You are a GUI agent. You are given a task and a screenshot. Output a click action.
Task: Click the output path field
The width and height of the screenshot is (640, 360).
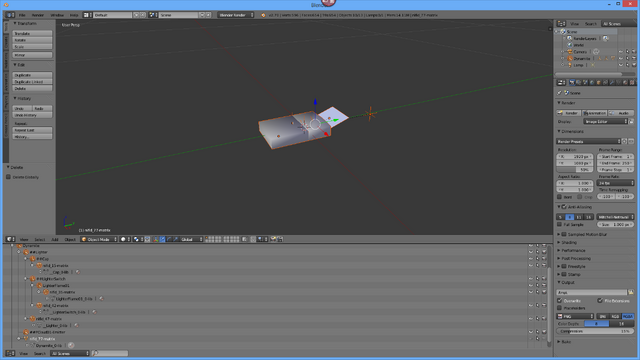pos(591,293)
